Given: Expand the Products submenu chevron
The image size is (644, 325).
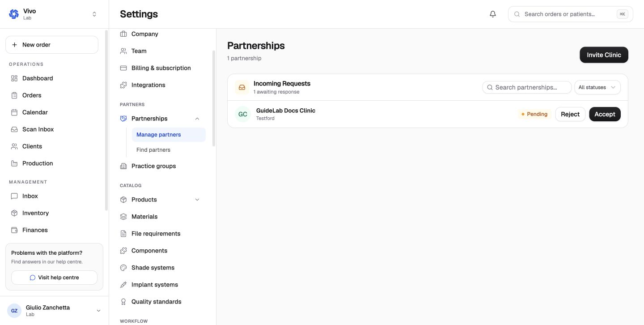Looking at the screenshot, I should click(197, 200).
